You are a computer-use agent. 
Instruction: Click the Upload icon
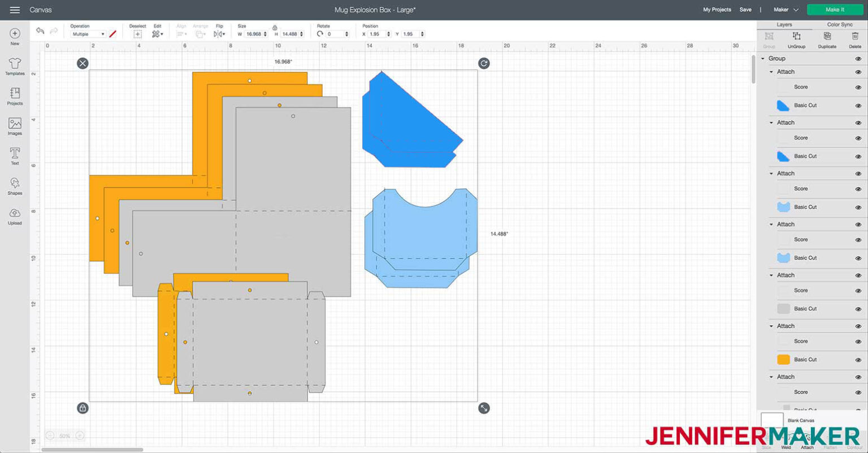(15, 213)
